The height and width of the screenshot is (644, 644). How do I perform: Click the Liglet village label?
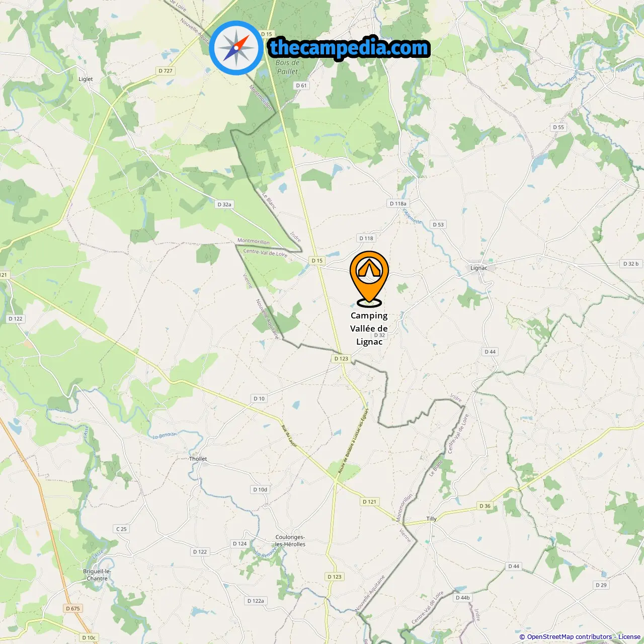[86, 79]
